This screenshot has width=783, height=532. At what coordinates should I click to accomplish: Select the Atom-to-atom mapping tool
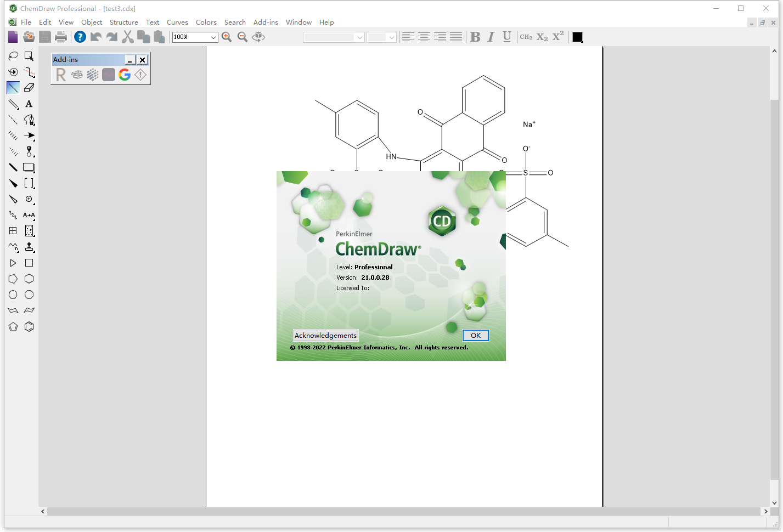coord(29,215)
